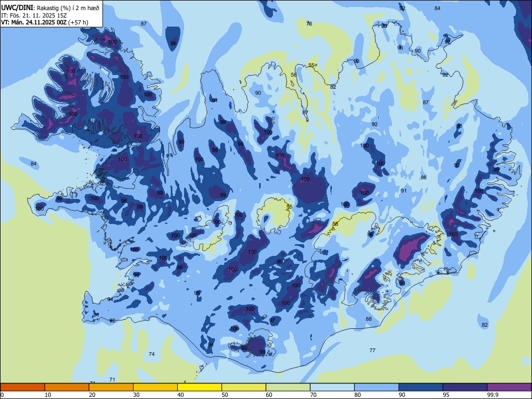Click the '97' humidity value in south Iceland

click(x=272, y=320)
